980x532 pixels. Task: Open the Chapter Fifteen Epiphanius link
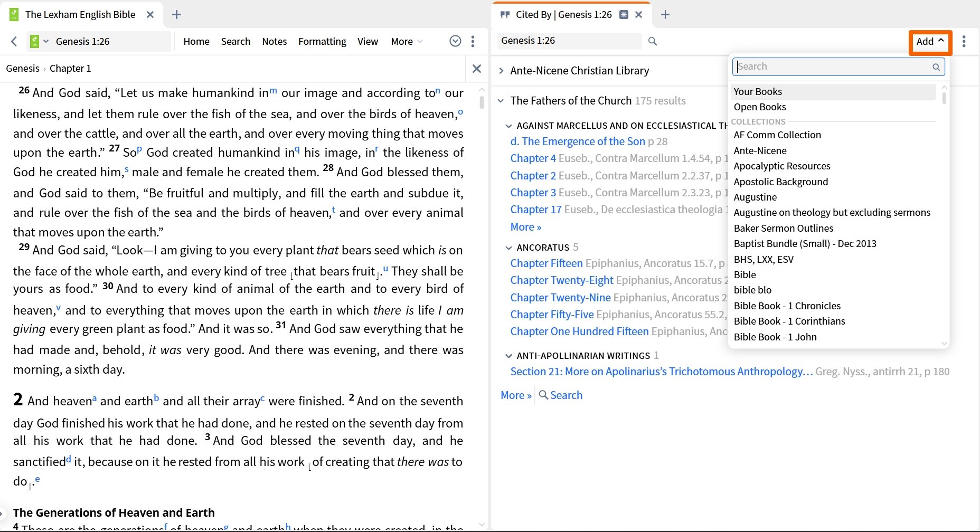[546, 263]
